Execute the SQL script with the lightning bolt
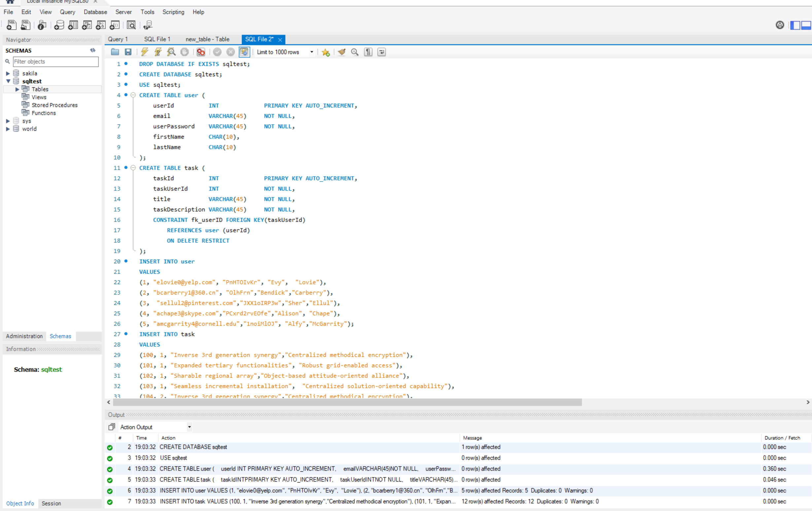The height and width of the screenshot is (511, 812). pyautogui.click(x=144, y=52)
